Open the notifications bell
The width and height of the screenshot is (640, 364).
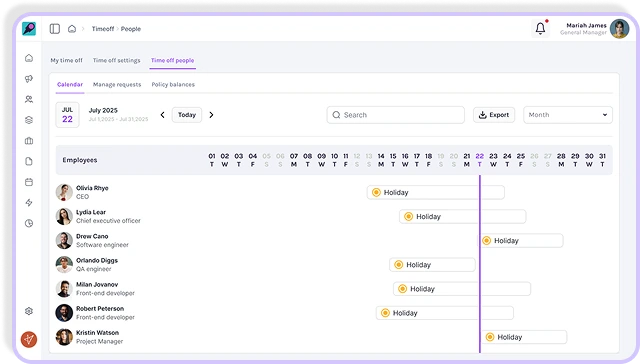(x=540, y=28)
